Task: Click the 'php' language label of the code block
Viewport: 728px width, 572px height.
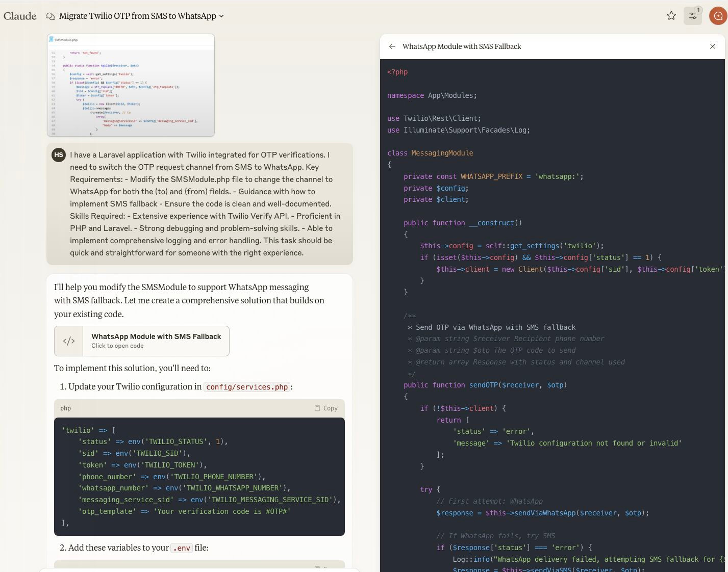Action: (x=65, y=408)
